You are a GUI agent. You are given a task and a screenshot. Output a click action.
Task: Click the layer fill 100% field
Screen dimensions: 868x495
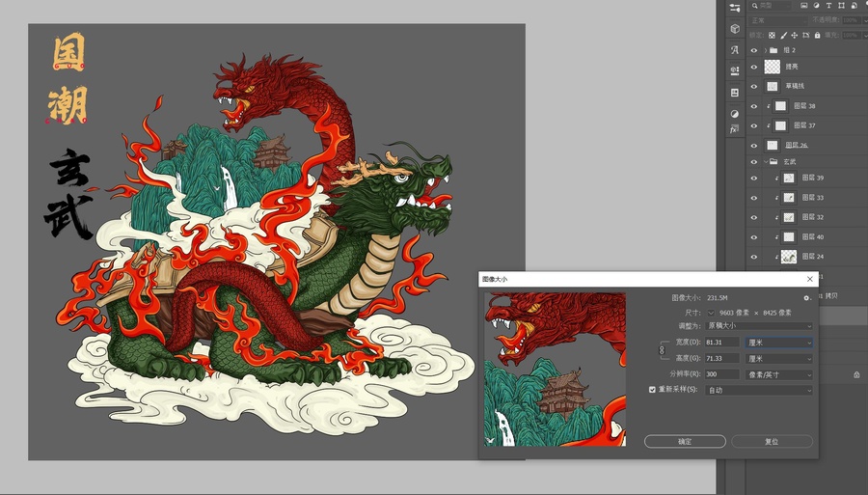click(851, 35)
